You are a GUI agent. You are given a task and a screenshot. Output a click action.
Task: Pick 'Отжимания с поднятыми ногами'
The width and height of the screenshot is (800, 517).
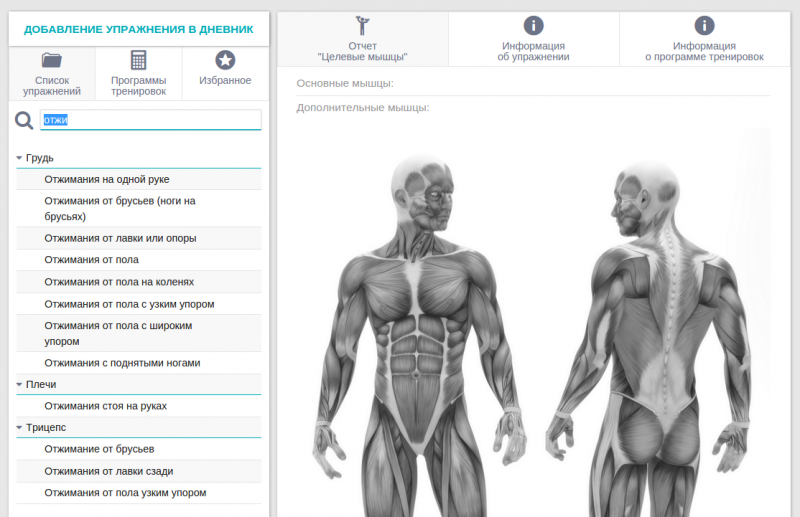pyautogui.click(x=139, y=363)
